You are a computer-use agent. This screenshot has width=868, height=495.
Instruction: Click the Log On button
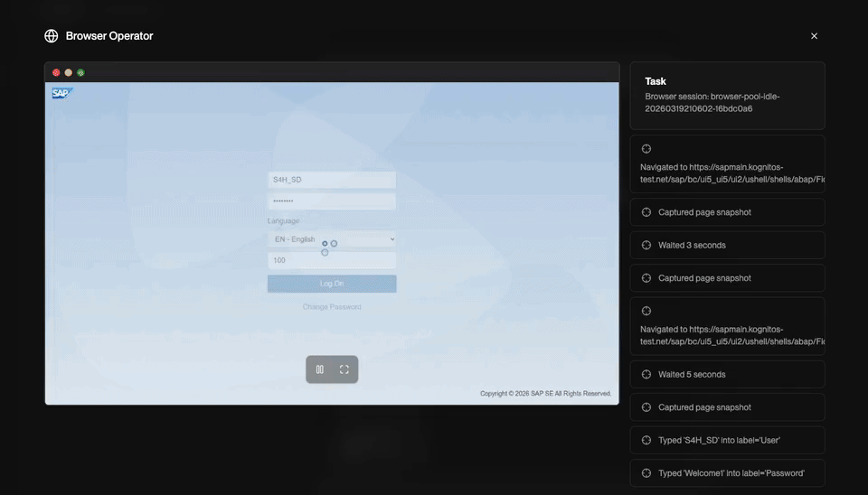tap(332, 284)
